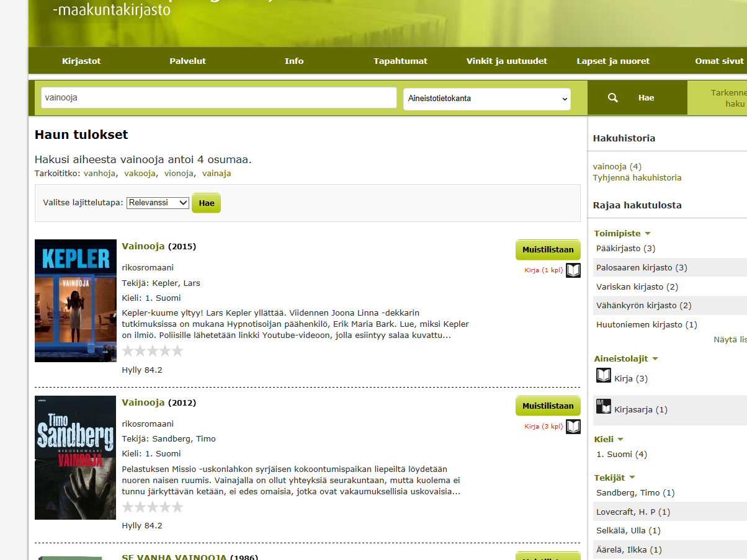Collapse the Tekijät filter section
Viewport: 747px width, 560px height.
[615, 478]
